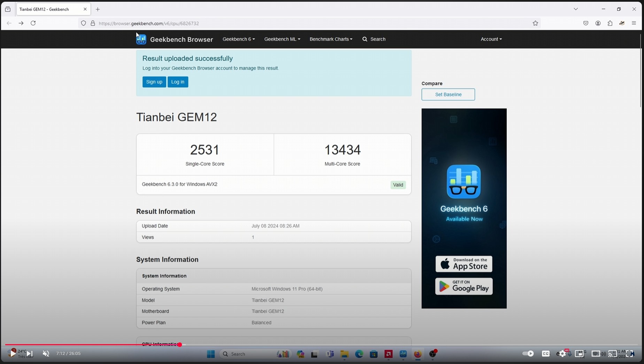Screen dimensions: 644x364
Task: Open Microsoft Teams from taskbar
Action: 330,354
